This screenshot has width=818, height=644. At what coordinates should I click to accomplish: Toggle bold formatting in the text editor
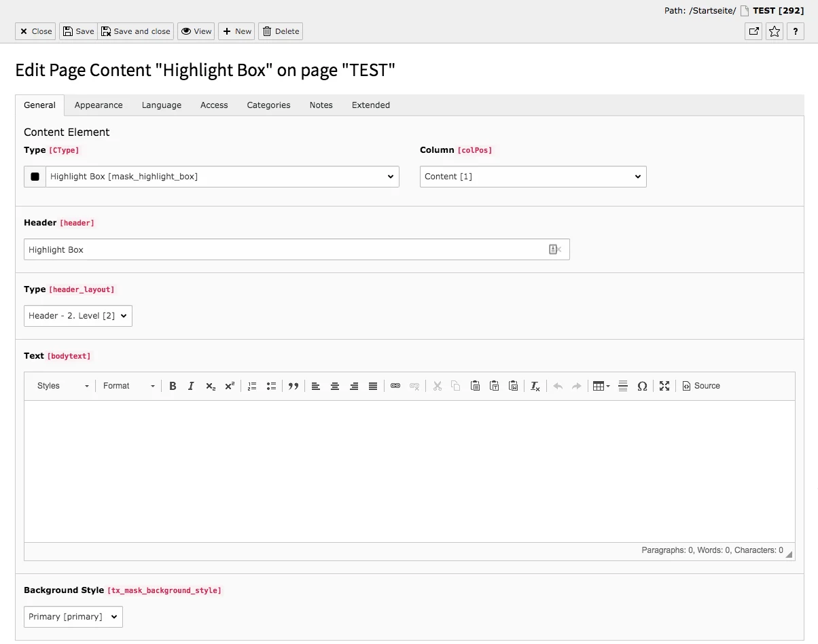click(172, 386)
